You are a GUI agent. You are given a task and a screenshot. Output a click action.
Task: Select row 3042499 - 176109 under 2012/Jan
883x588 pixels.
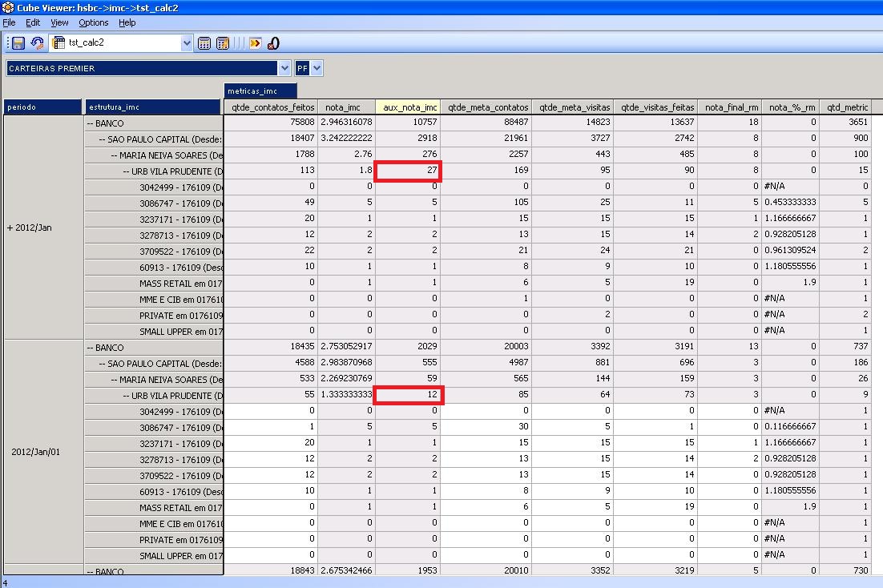154,187
